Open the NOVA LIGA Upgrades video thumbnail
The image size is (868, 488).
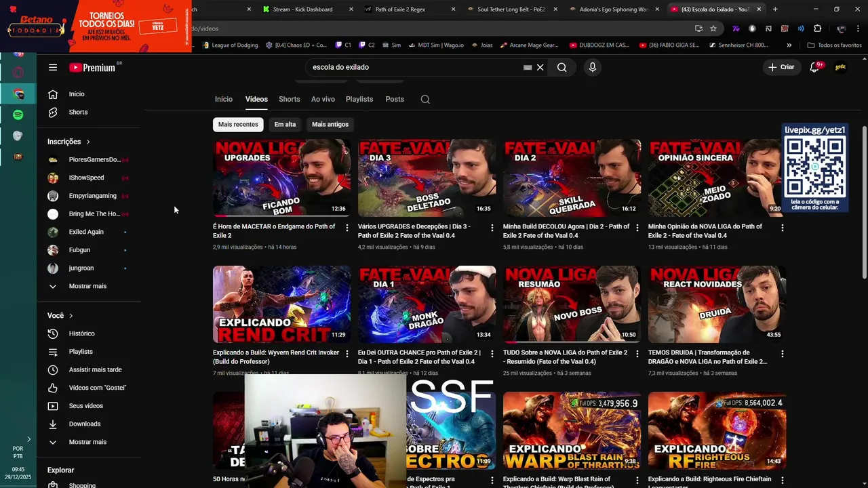[x=281, y=178]
